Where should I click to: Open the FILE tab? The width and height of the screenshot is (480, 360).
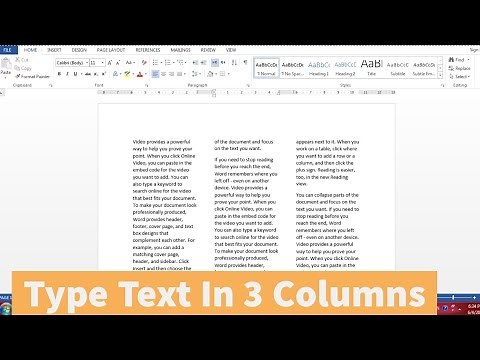pyautogui.click(x=8, y=50)
